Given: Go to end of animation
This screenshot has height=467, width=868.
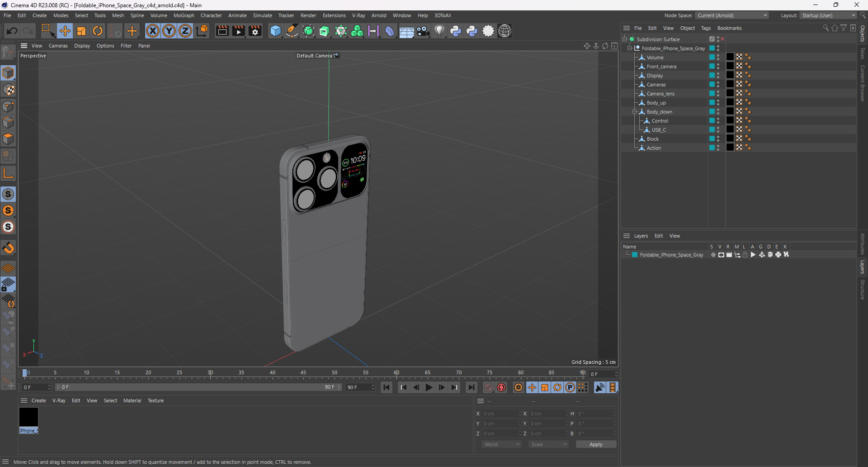Looking at the screenshot, I should [471, 387].
